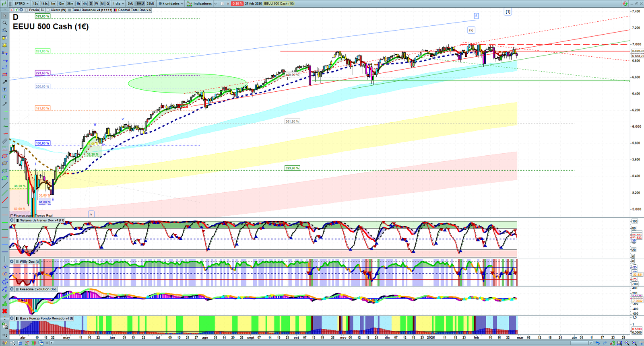Toggle the Precio checkbox
This screenshot has height=346, width=644.
pos(27,10)
